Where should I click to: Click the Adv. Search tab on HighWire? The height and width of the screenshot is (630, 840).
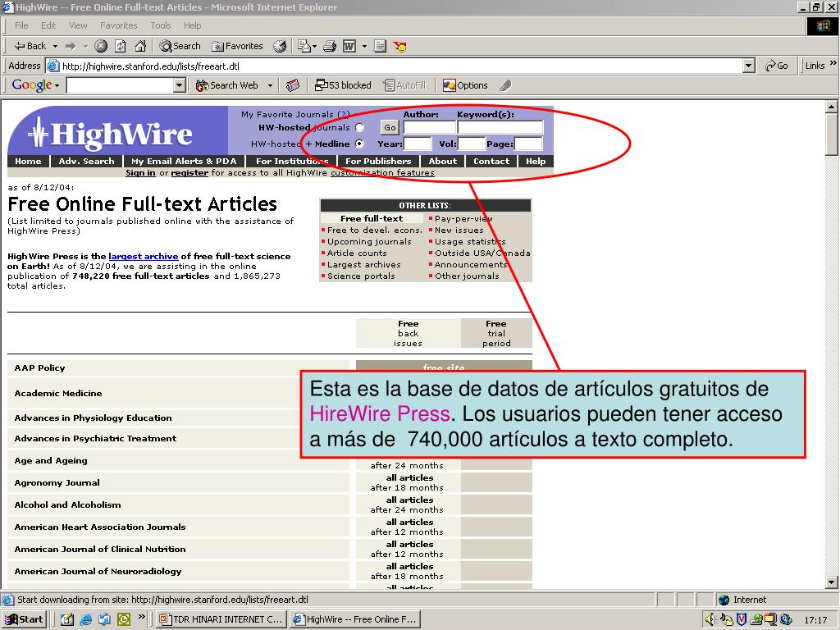86,162
